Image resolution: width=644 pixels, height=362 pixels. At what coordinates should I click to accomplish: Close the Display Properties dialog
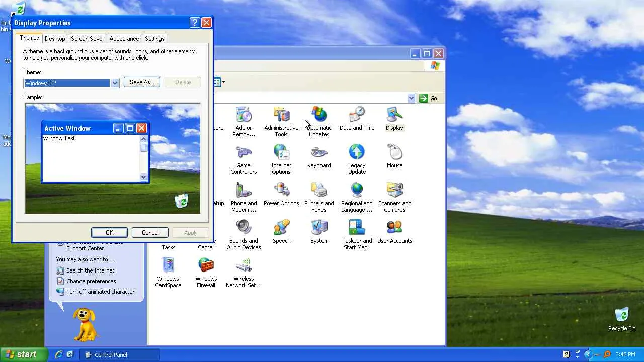[206, 23]
